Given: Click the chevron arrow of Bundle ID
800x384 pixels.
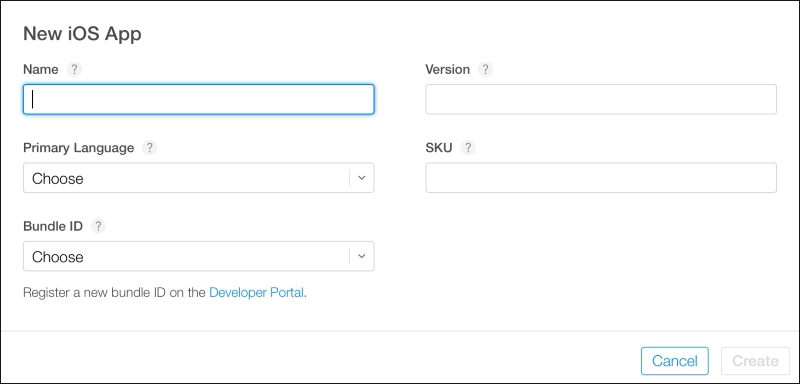Looking at the screenshot, I should (362, 256).
